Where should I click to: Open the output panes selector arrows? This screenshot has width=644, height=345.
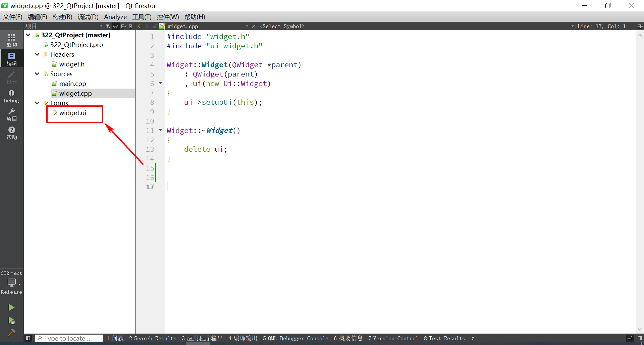(x=473, y=338)
